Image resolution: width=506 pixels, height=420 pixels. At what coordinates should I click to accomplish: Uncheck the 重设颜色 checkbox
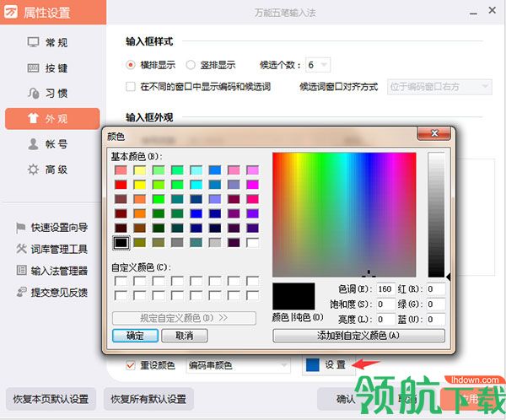(x=131, y=365)
